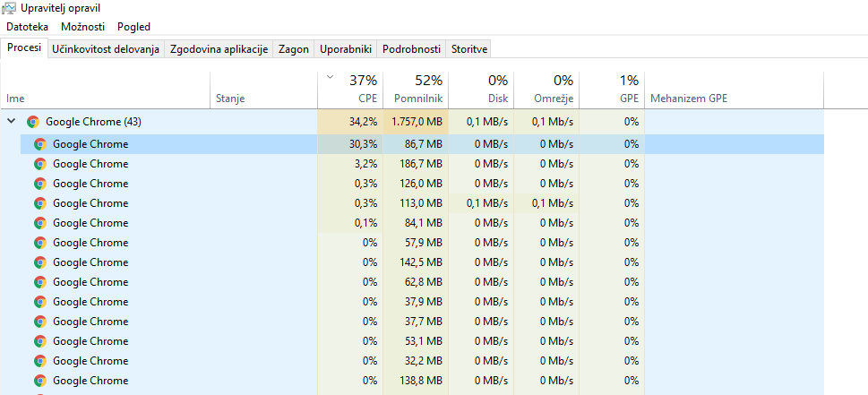Open the Možnosti menu
This screenshot has height=395, width=868.
click(82, 27)
